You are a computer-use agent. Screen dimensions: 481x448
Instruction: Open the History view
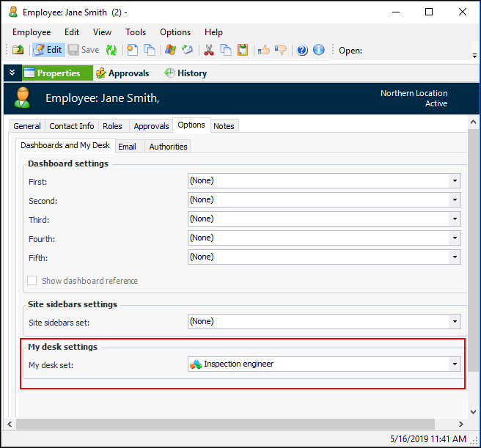pyautogui.click(x=185, y=73)
